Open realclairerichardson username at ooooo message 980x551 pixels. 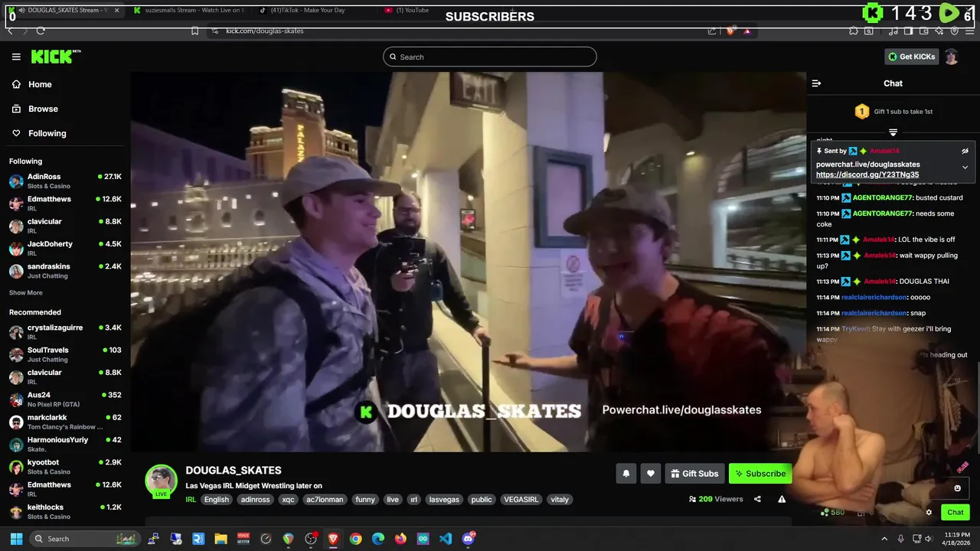click(874, 297)
